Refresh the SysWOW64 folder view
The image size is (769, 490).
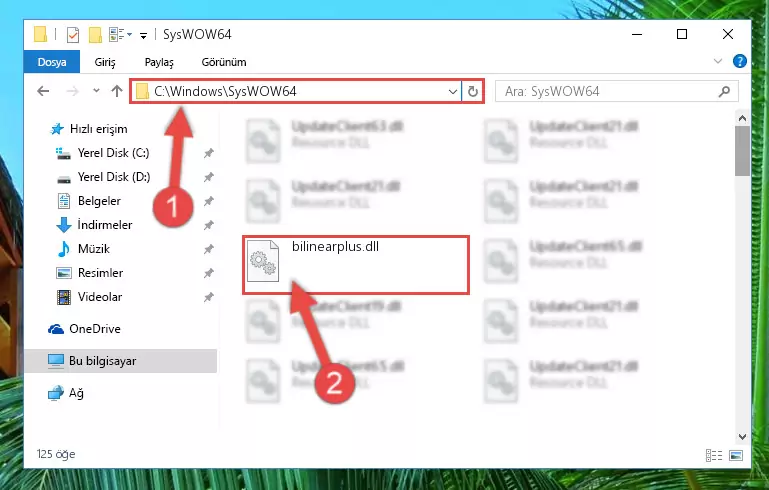[x=473, y=92]
